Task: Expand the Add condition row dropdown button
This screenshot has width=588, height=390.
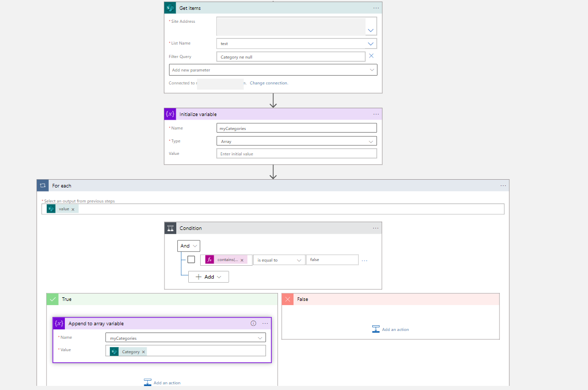Action: pos(208,277)
